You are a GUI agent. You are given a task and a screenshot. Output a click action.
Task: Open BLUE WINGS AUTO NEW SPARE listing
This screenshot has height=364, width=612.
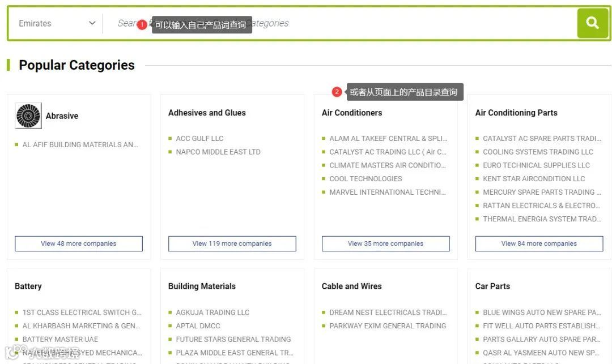[x=542, y=312]
